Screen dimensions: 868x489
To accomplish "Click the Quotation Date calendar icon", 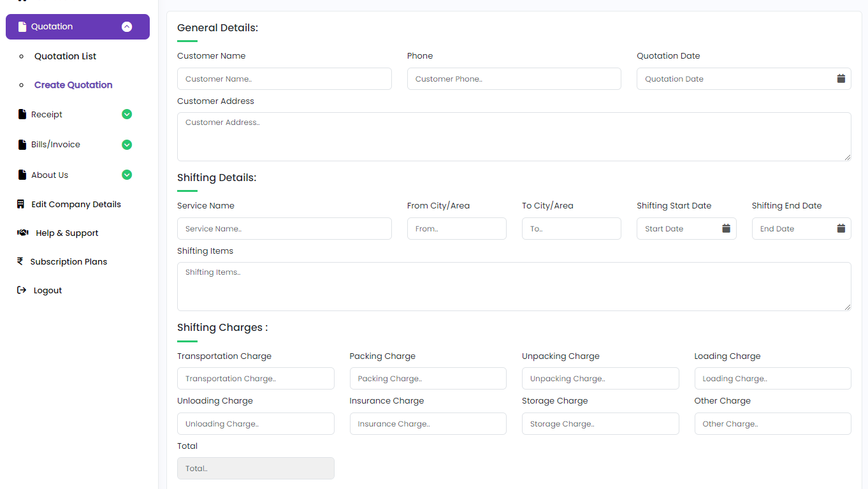I will tap(841, 78).
